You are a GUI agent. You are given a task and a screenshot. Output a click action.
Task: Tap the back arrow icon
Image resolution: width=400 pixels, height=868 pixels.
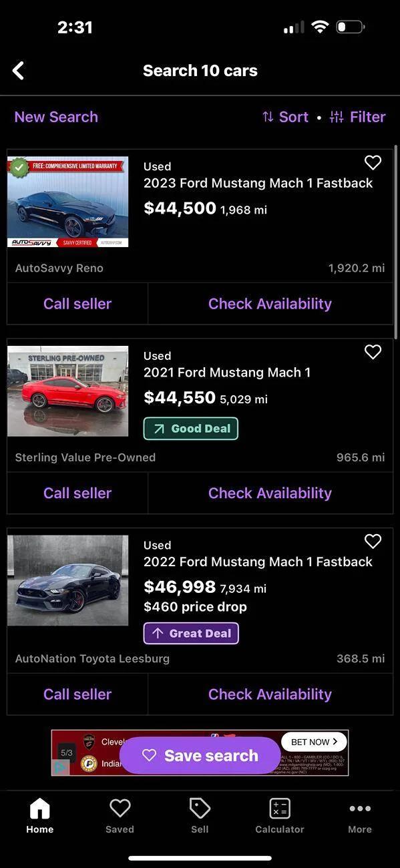[x=18, y=71]
